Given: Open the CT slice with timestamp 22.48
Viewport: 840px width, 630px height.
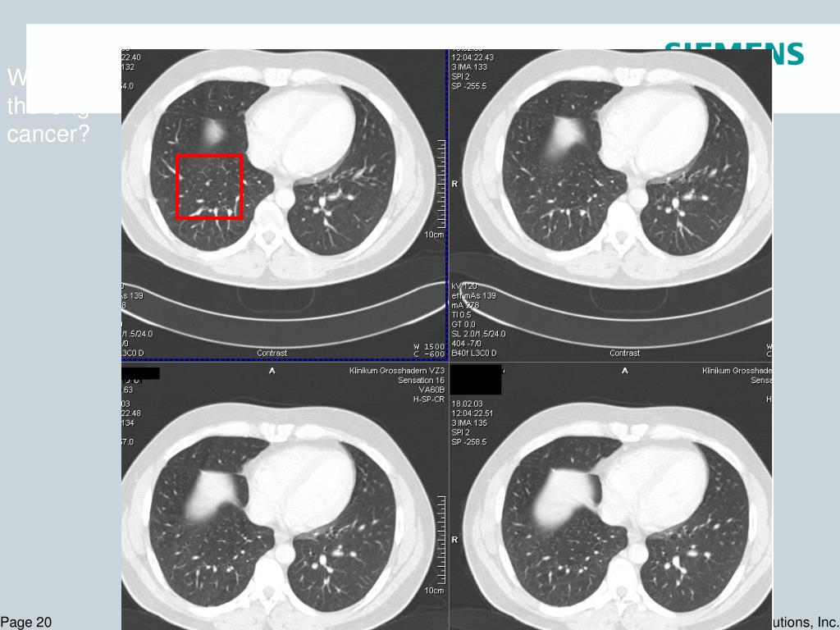Looking at the screenshot, I should coord(285,496).
